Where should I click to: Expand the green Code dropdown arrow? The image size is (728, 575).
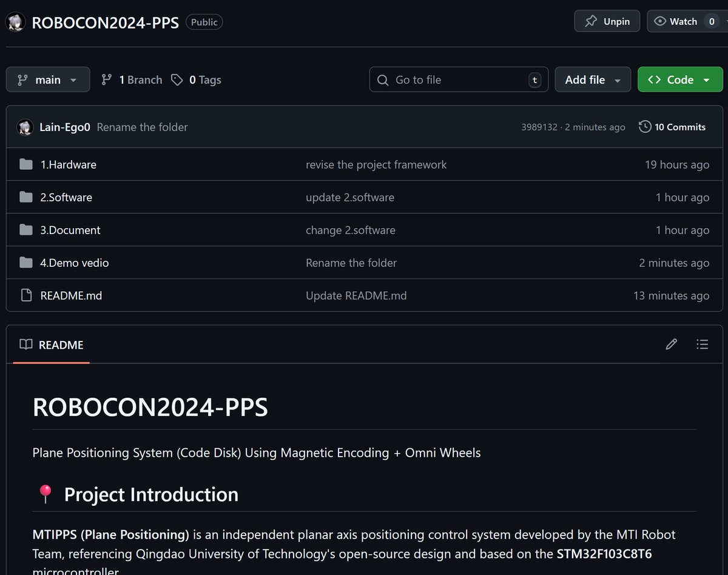tap(706, 80)
